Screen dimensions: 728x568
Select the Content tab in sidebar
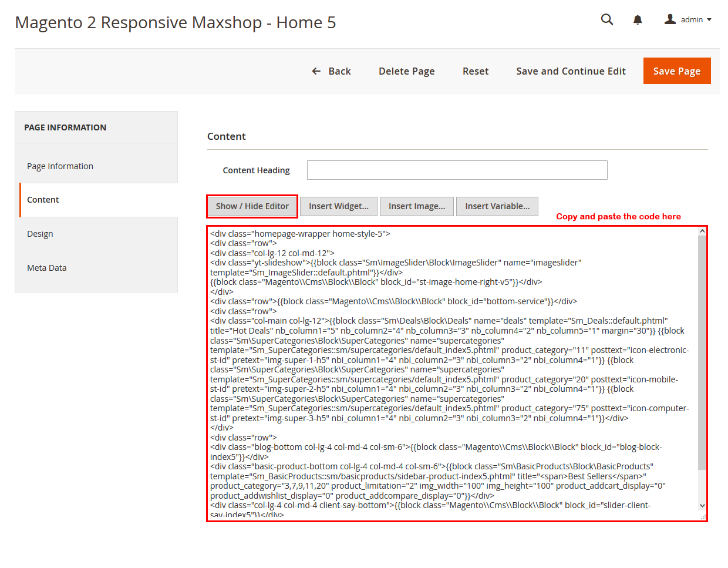(99, 200)
